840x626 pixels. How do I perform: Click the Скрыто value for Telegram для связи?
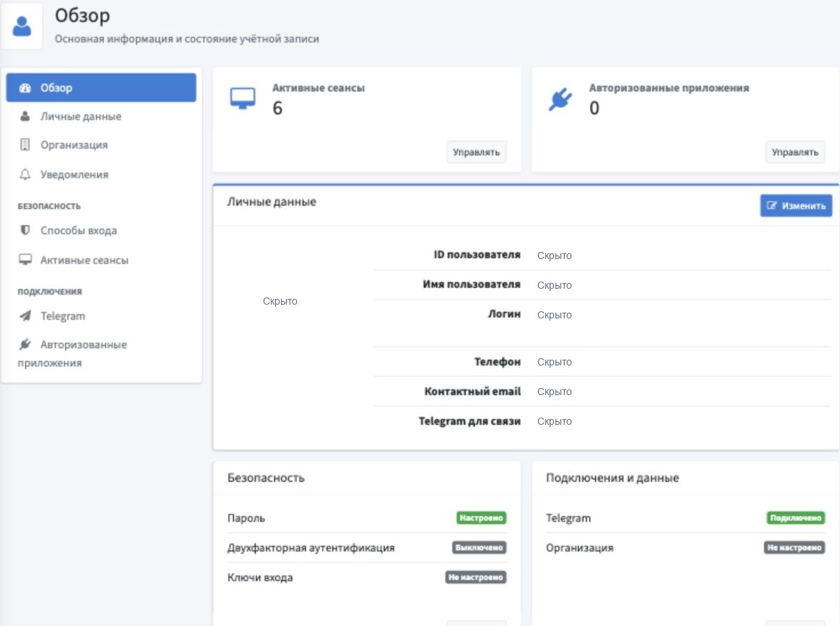[x=555, y=421]
